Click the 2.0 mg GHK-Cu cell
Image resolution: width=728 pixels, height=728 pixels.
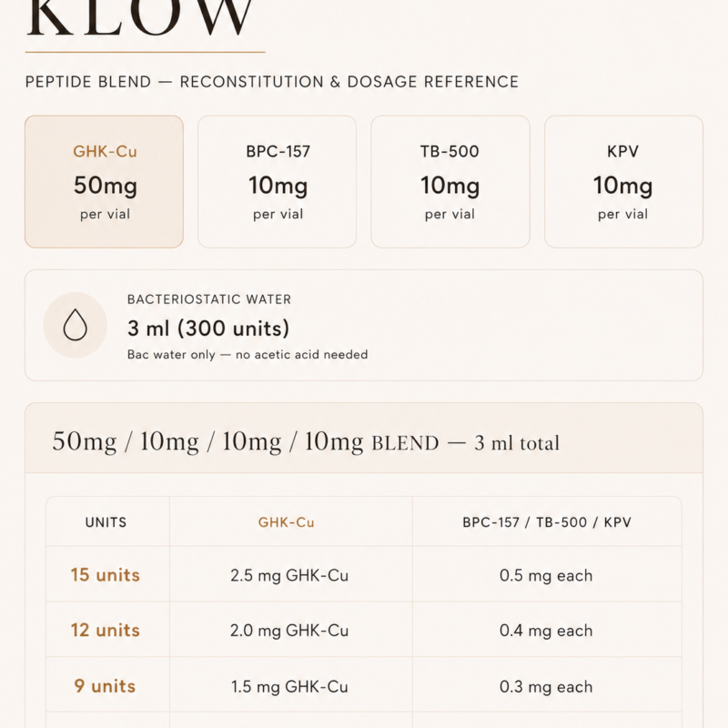(x=289, y=631)
